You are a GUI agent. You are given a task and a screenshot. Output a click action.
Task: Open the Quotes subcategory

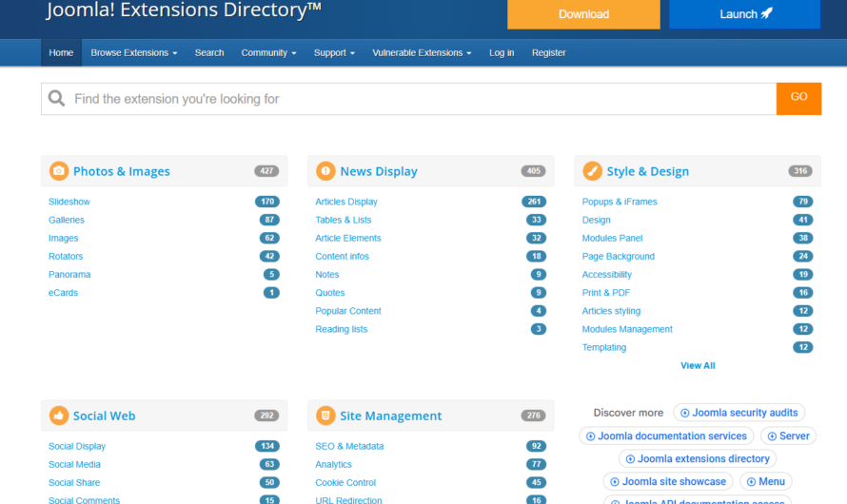[x=330, y=293]
